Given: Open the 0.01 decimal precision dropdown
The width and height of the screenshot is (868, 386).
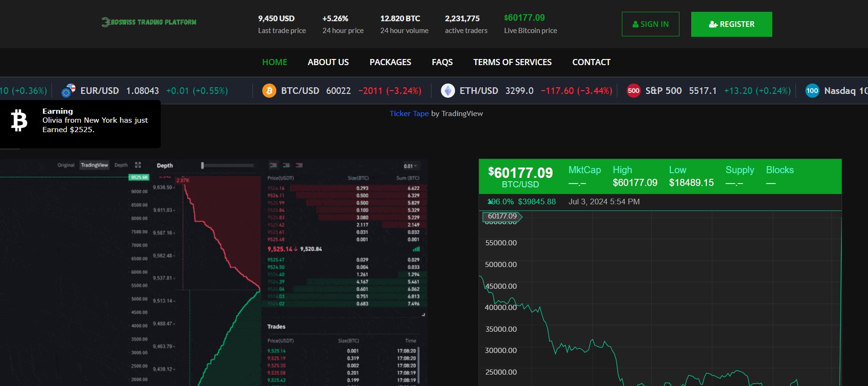Looking at the screenshot, I should coord(410,166).
